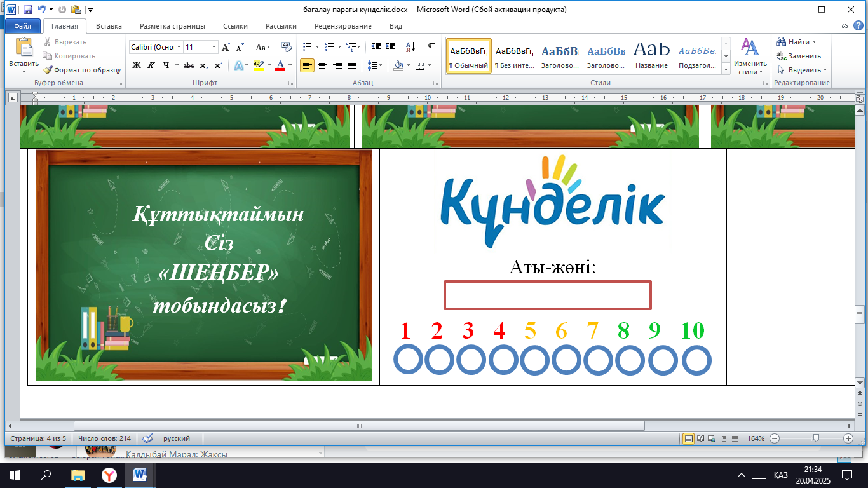The height and width of the screenshot is (488, 868).
Task: Expand the bullets list dropdown arrow
Action: (x=317, y=47)
